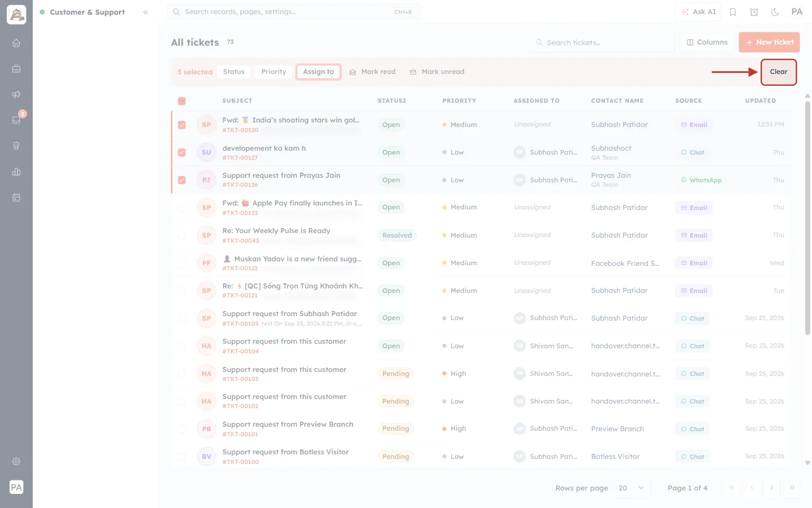Collapse the sidebar with the double chevron
The height and width of the screenshot is (508, 812).
tap(145, 12)
